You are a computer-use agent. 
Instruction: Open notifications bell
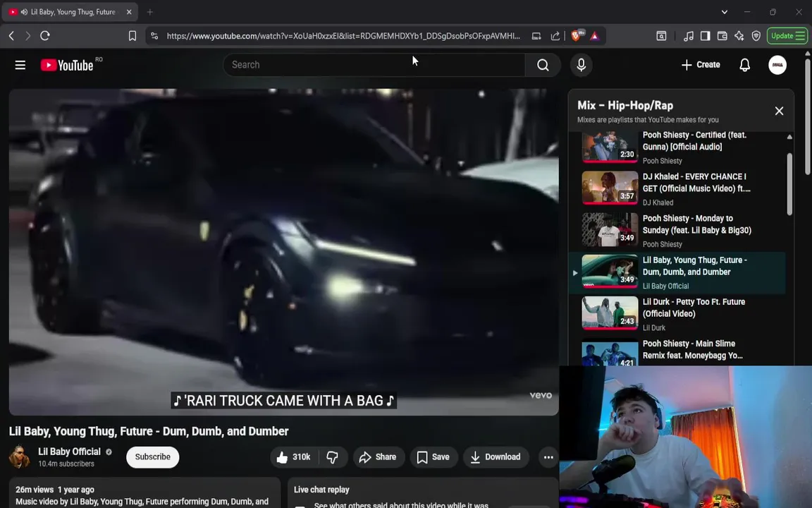click(x=744, y=65)
